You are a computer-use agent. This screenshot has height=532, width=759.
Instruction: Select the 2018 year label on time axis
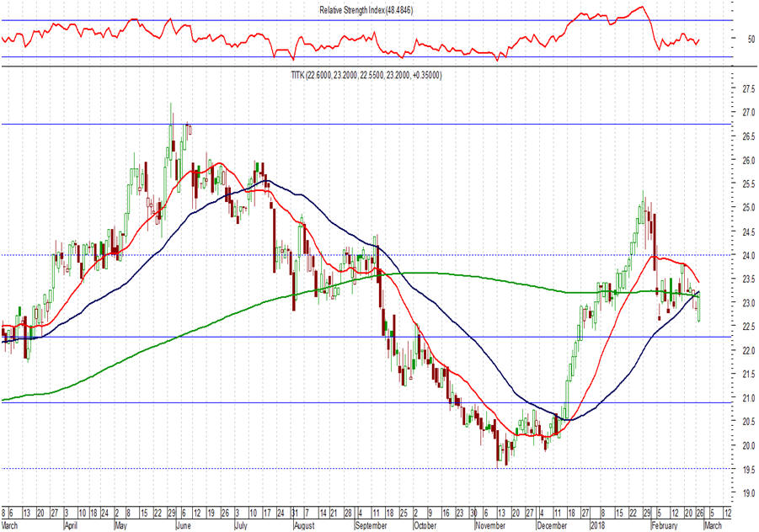point(598,526)
